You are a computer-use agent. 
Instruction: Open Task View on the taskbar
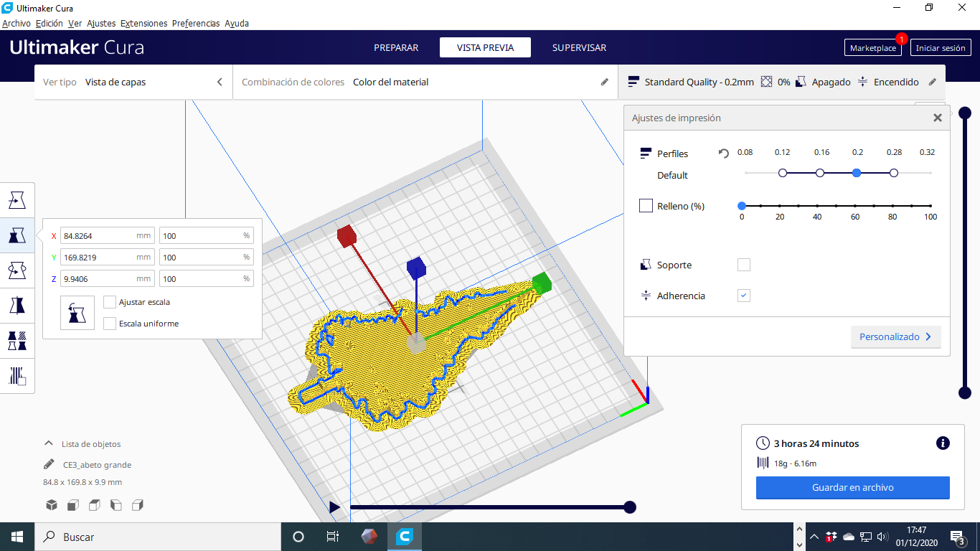pyautogui.click(x=333, y=537)
